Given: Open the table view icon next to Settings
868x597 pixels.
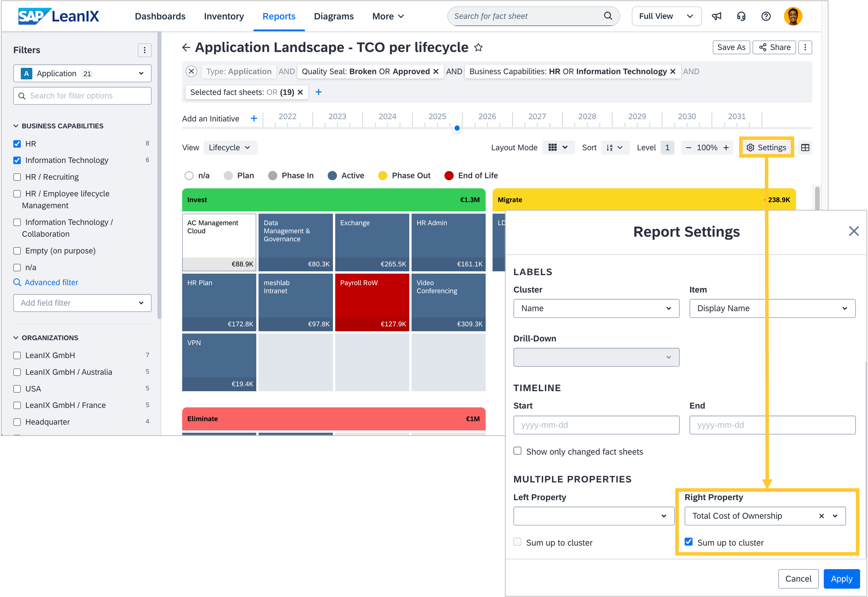Looking at the screenshot, I should [x=805, y=148].
